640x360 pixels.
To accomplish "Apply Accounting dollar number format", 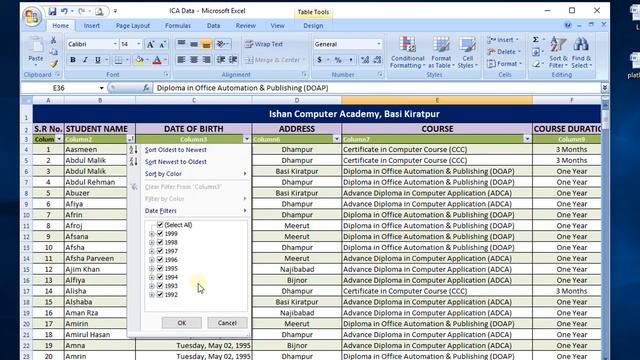I will point(319,60).
